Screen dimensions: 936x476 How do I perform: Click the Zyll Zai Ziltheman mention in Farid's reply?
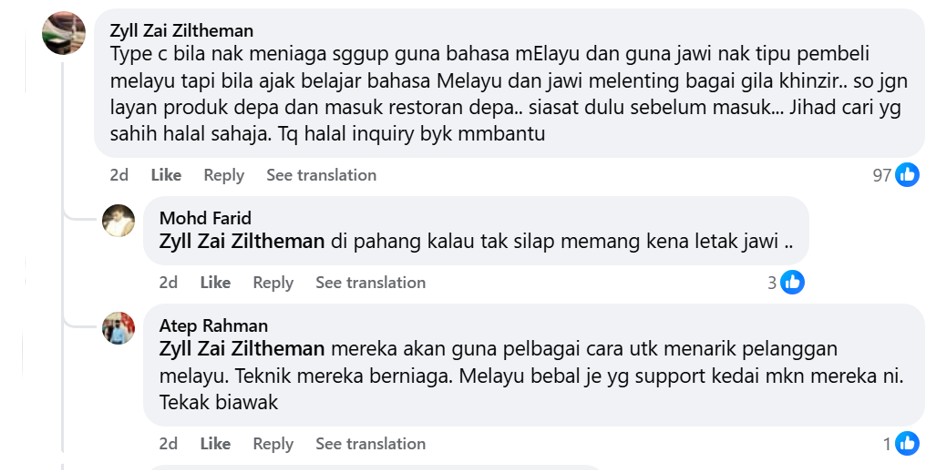[x=242, y=241]
